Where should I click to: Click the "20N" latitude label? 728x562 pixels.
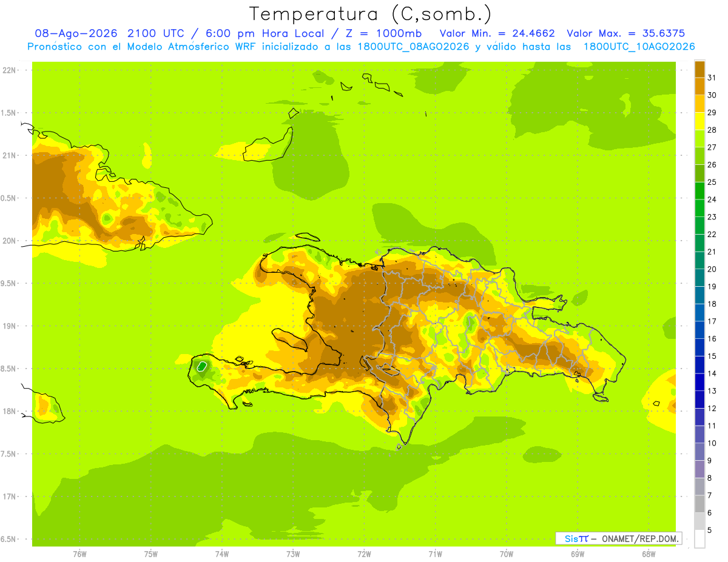(9, 241)
